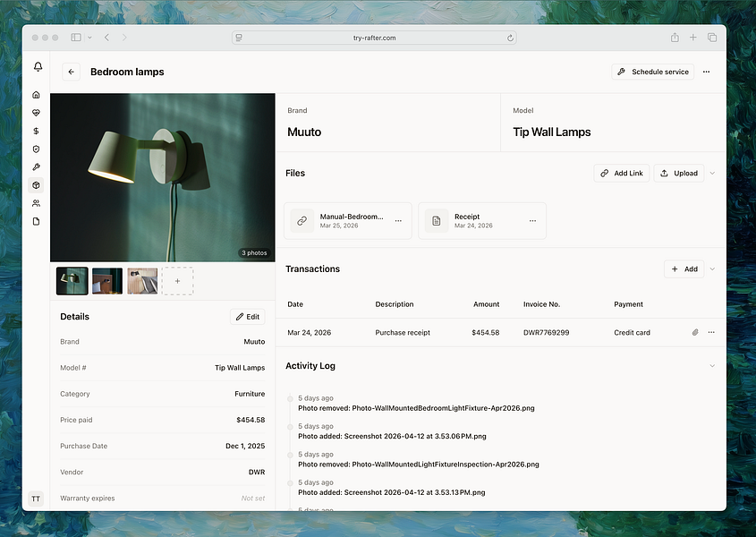756x537 pixels.
Task: Click the Category value Furniture
Action: click(250, 394)
